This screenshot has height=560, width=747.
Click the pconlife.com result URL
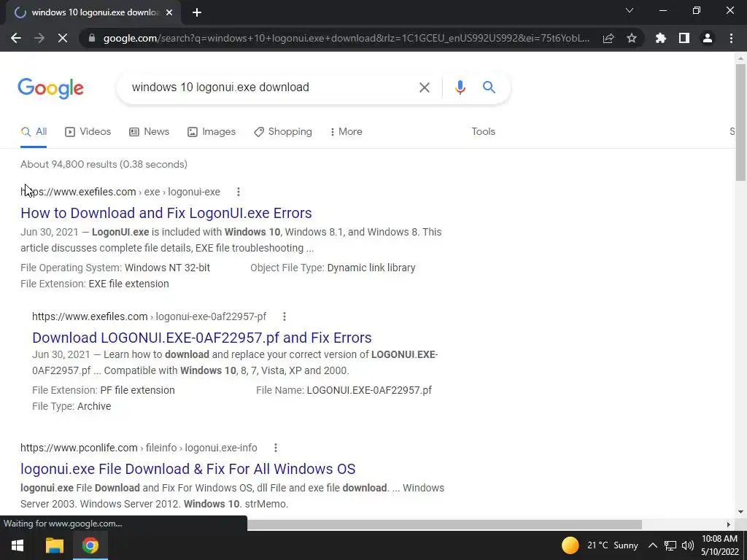click(x=139, y=448)
